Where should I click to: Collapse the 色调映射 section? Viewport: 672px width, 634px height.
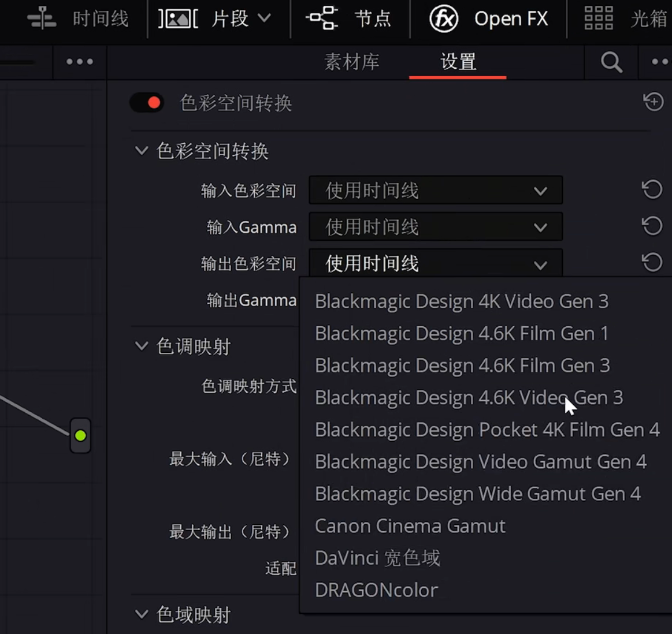[142, 346]
